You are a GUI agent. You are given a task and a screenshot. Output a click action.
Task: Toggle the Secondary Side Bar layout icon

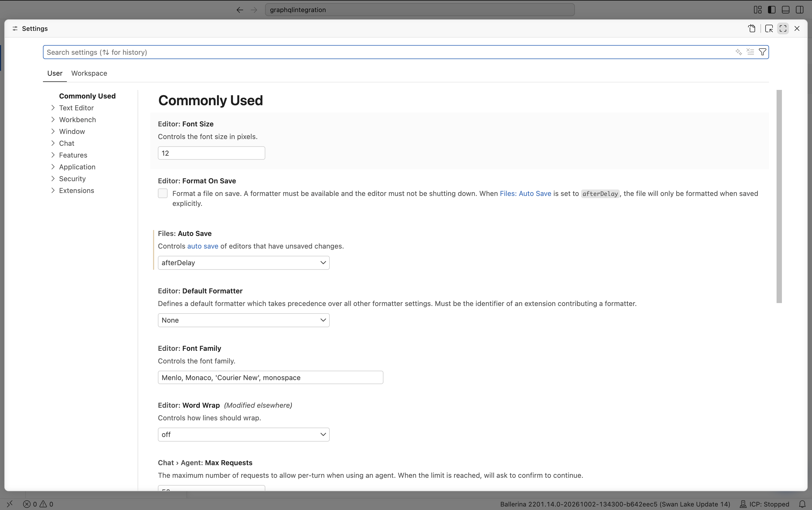(x=800, y=10)
